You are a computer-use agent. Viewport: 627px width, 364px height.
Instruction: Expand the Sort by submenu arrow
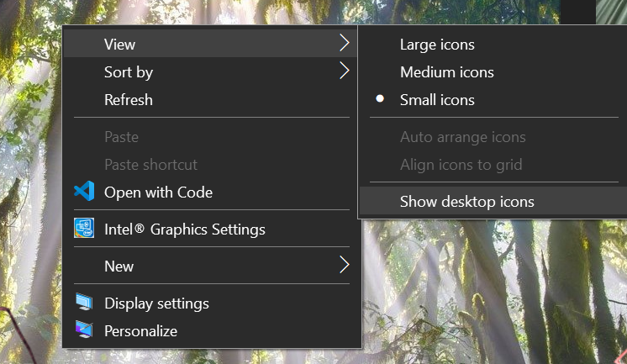coord(344,71)
